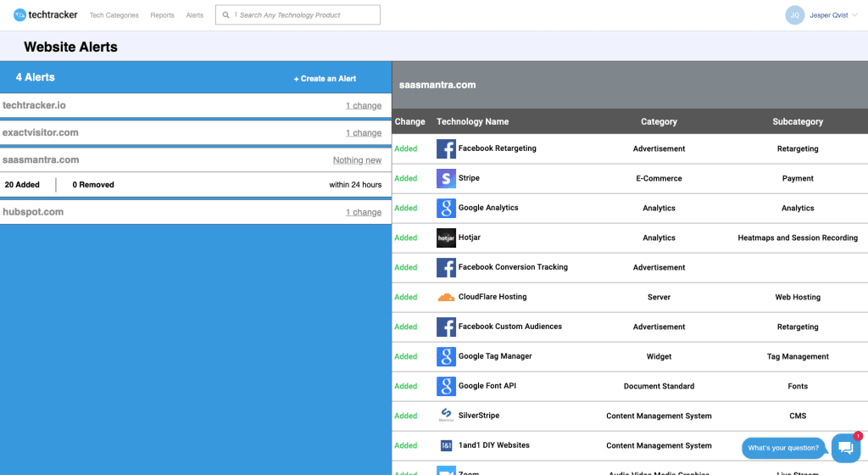Image resolution: width=868 pixels, height=475 pixels.
Task: Click the Google Font API logo icon
Action: 446,387
